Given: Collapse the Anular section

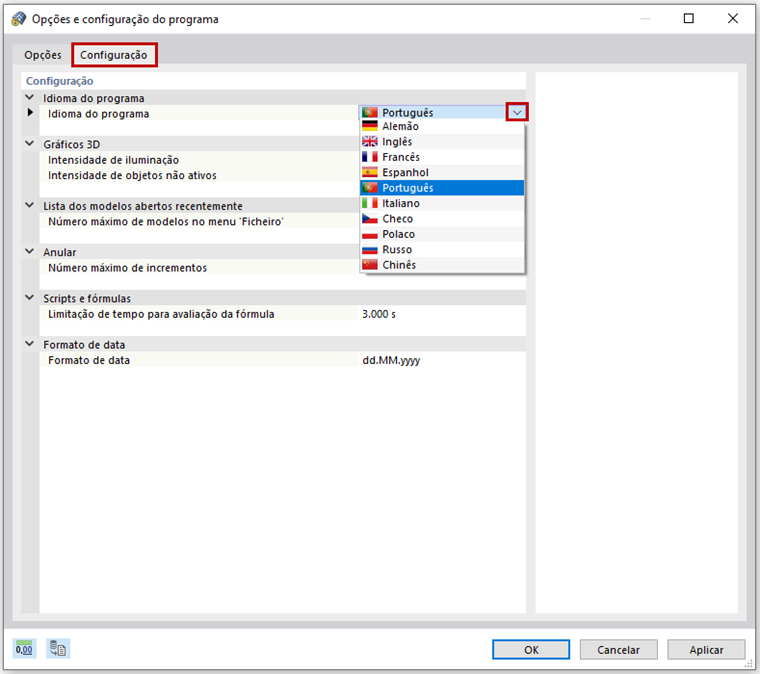Looking at the screenshot, I should [30, 251].
